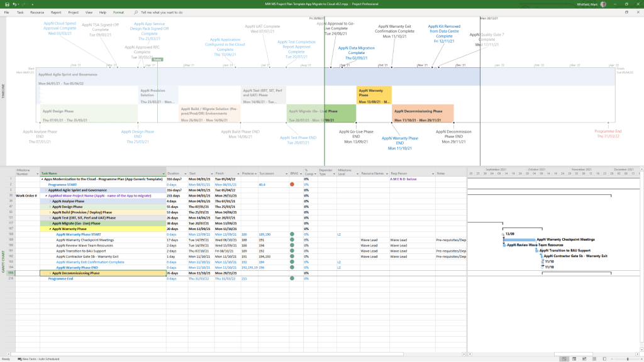Expand the AppMod Agile Sprint and Governance row
Image resolution: width=644 pixels, height=362 pixels.
click(x=46, y=190)
